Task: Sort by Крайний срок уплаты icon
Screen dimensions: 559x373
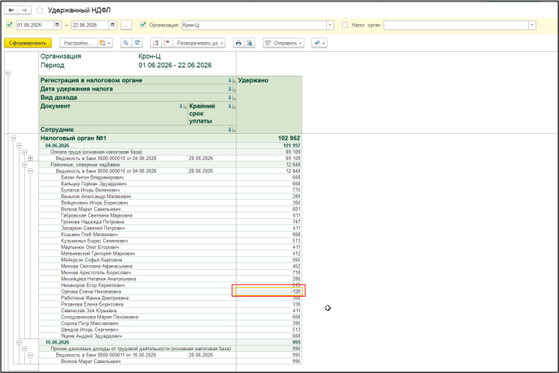Action: click(x=232, y=106)
